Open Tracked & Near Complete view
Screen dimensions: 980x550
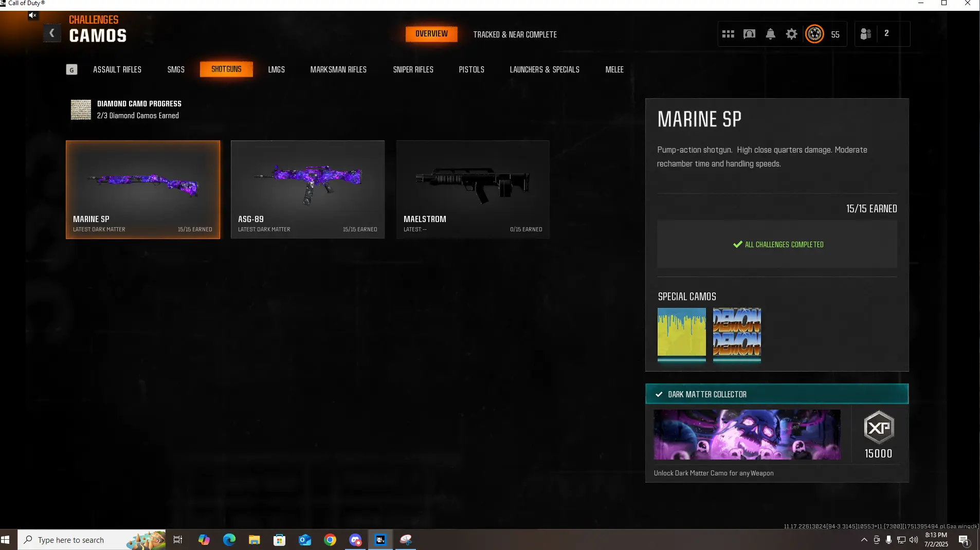[x=515, y=34]
